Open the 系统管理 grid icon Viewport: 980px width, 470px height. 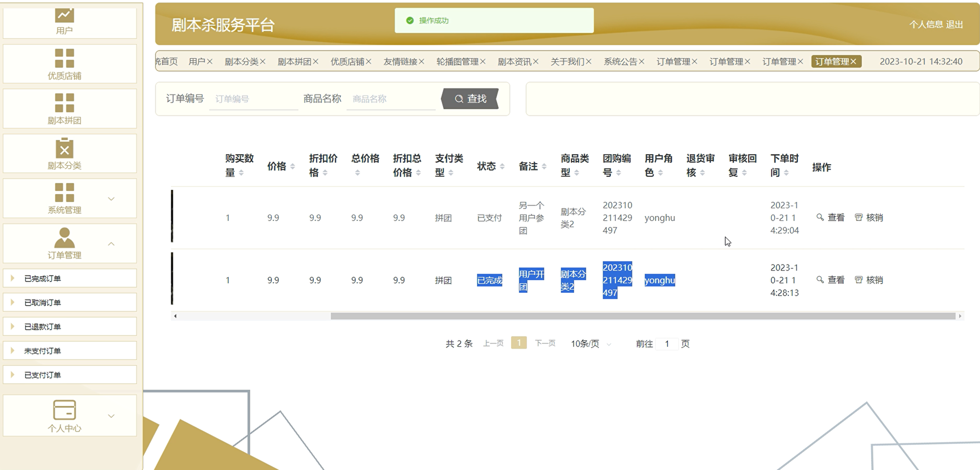(64, 192)
